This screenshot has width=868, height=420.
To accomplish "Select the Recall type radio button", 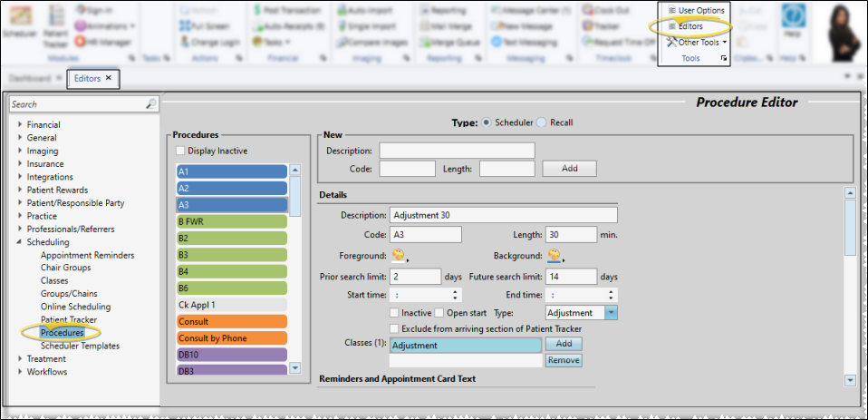I will click(x=543, y=122).
